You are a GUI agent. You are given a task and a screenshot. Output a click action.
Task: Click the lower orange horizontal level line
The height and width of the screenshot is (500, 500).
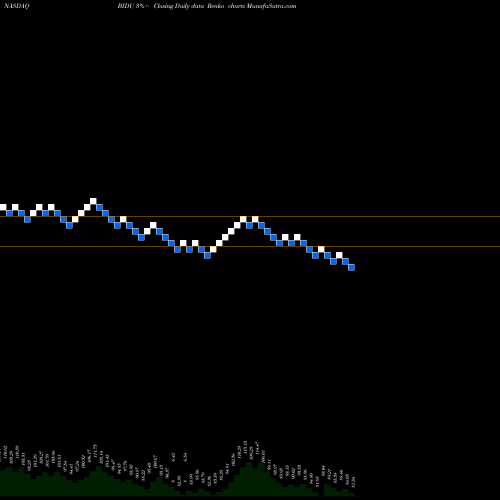pyautogui.click(x=250, y=247)
